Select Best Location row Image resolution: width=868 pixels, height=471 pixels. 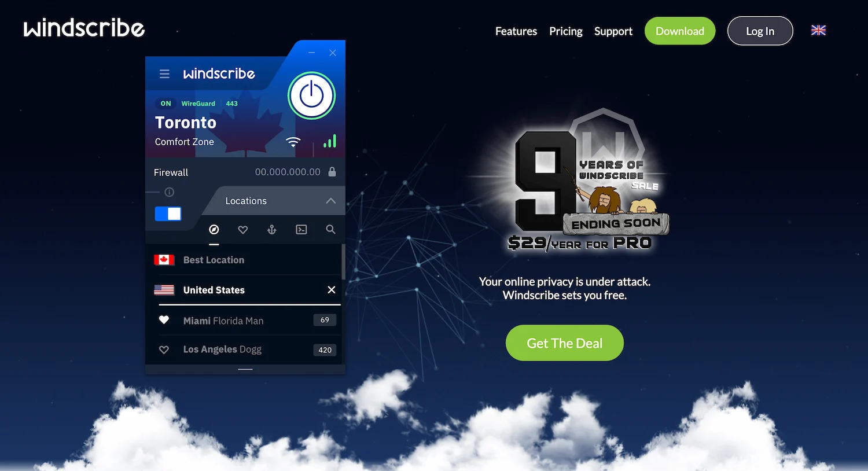[243, 260]
